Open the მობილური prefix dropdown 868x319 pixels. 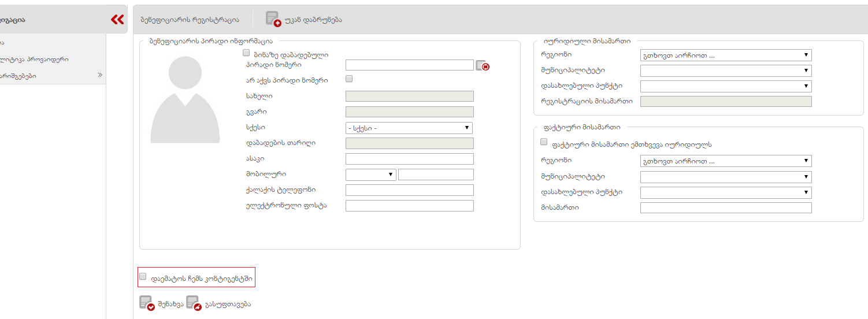click(x=370, y=175)
